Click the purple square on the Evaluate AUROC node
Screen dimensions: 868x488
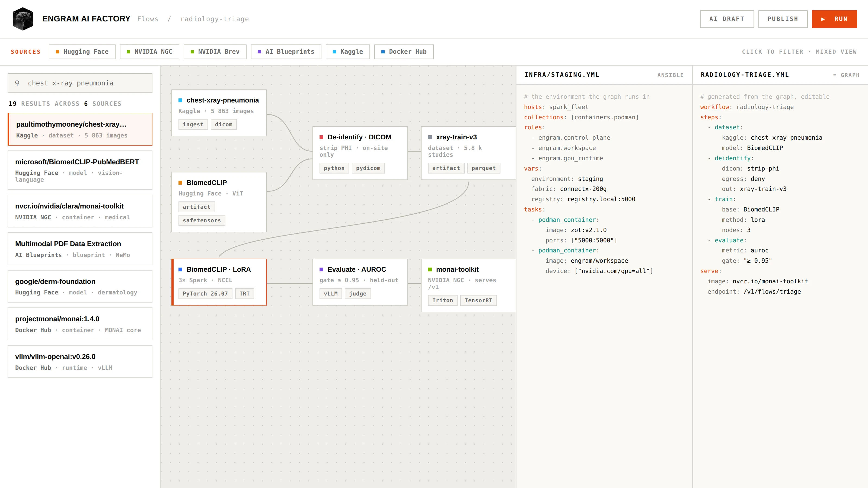321,269
